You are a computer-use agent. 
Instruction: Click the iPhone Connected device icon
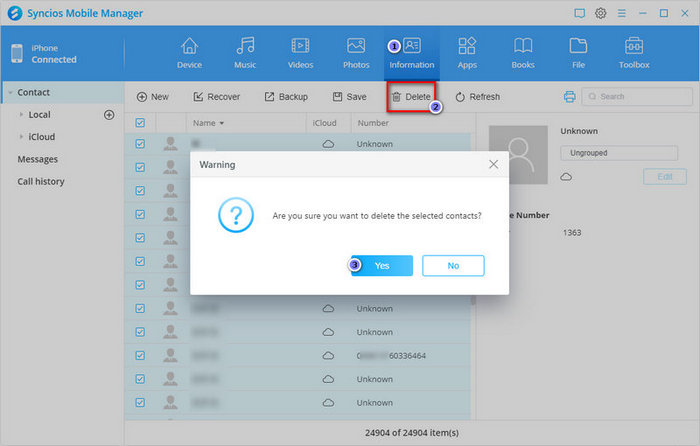coord(17,54)
